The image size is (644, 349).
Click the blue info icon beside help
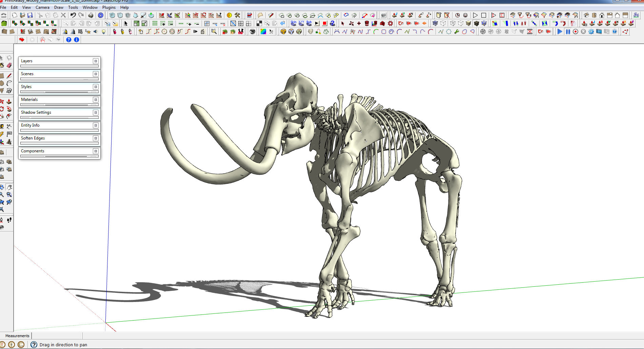(77, 40)
